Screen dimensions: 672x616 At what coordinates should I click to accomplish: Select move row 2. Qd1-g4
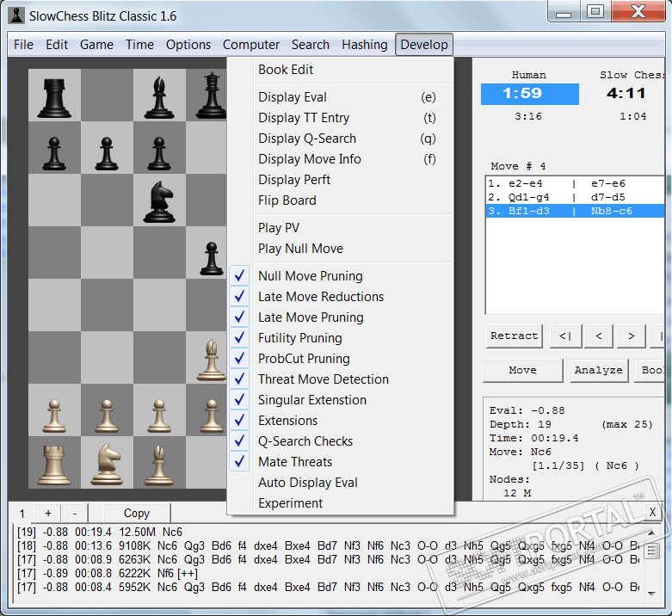[x=575, y=197]
